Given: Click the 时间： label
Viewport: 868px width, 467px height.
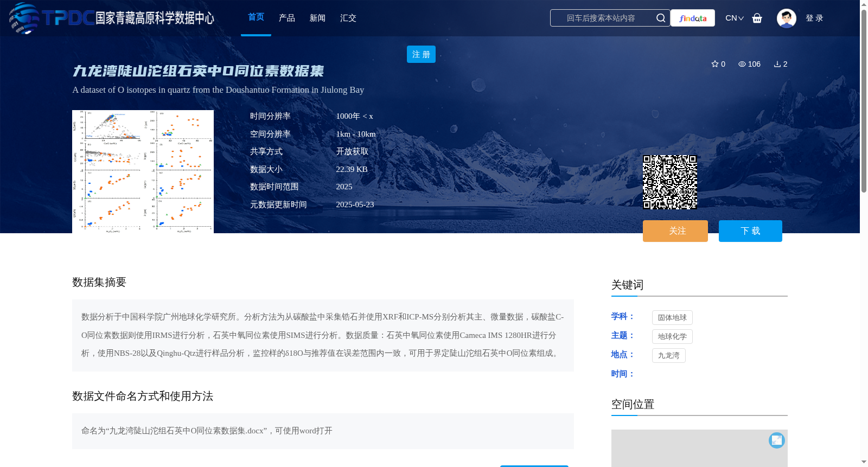Looking at the screenshot, I should (x=623, y=374).
